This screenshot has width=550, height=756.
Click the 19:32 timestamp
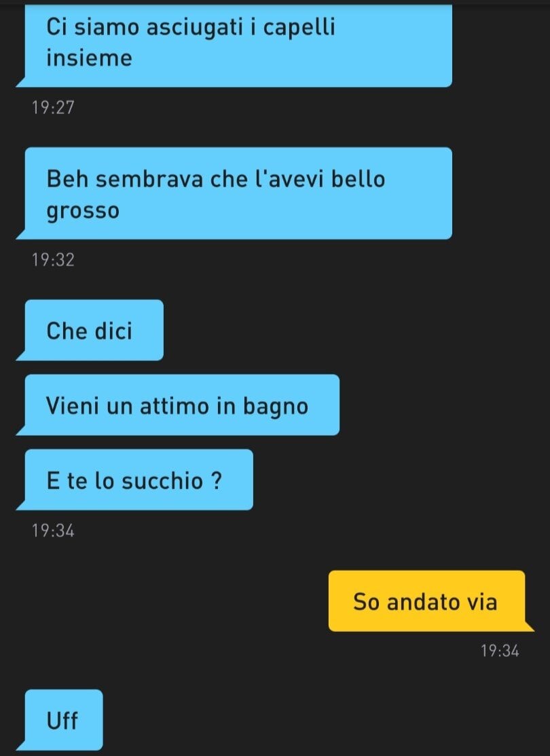click(x=53, y=260)
